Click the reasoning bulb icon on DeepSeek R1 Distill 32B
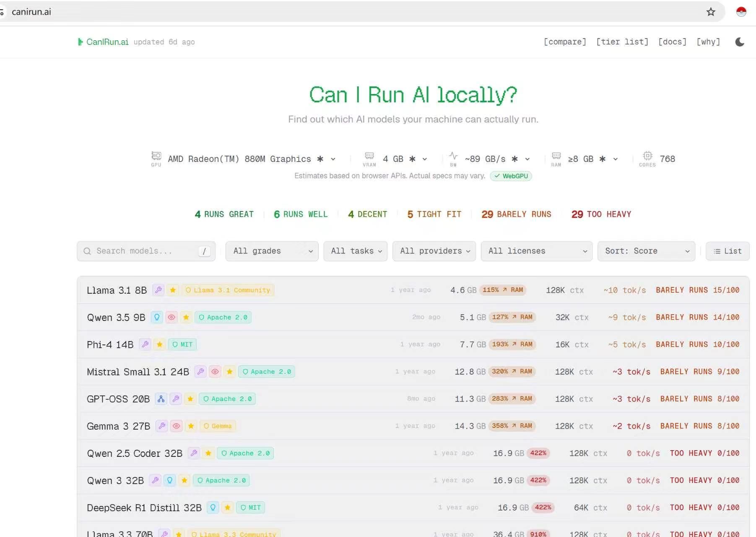This screenshot has width=756, height=537. tap(213, 508)
